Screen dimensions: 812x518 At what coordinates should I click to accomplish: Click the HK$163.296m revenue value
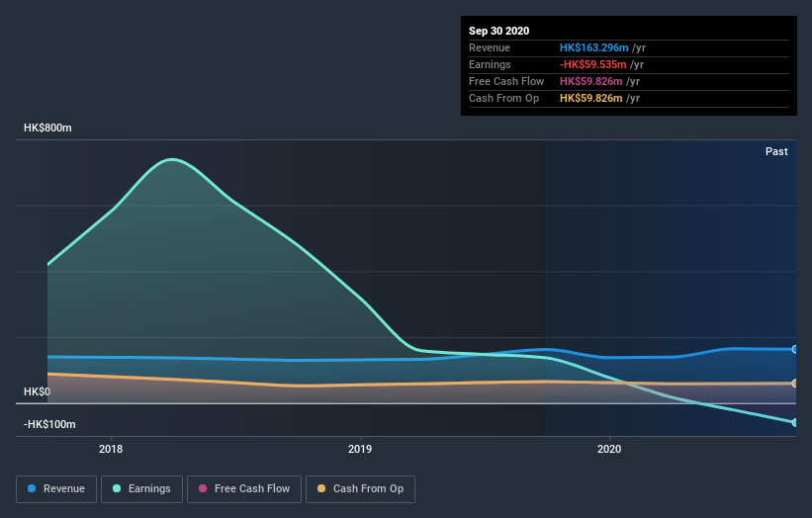point(594,47)
